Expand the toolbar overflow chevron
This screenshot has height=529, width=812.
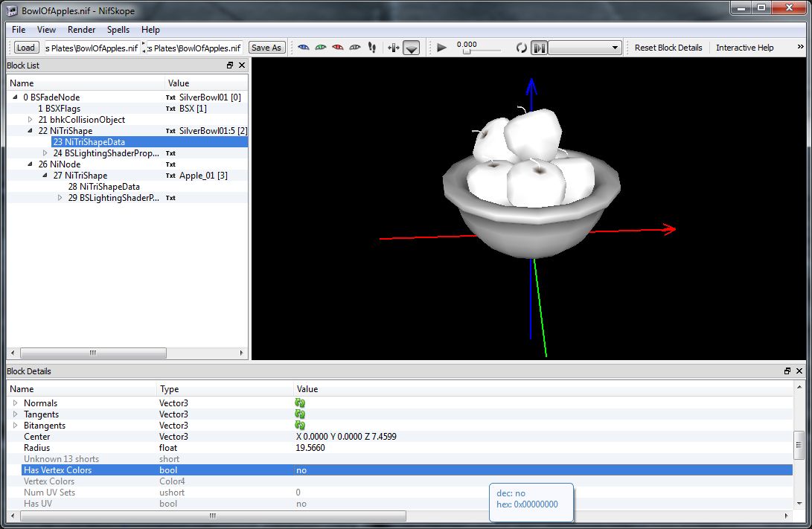(x=801, y=47)
